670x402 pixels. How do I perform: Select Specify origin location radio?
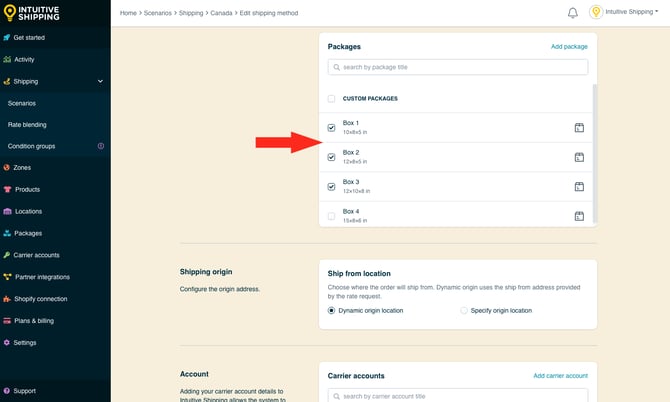coord(464,311)
